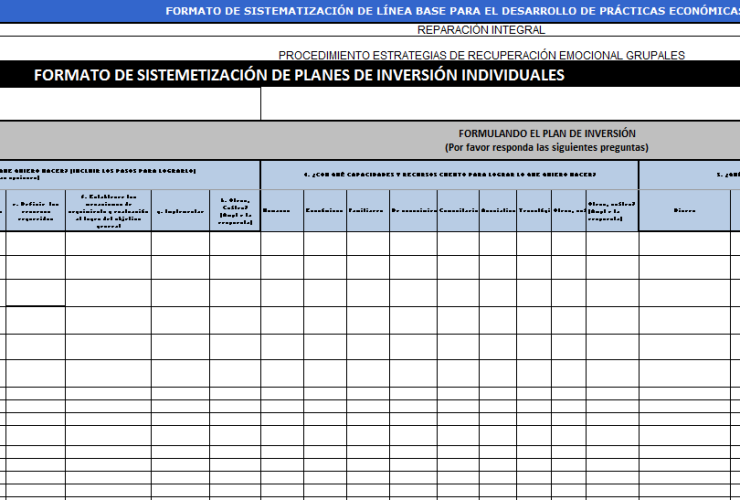
Task: Select the blue title banner 'FORMATO DE SISTEMATIZACIÓN DE LÍNEA BASE'
Action: coord(370,11)
